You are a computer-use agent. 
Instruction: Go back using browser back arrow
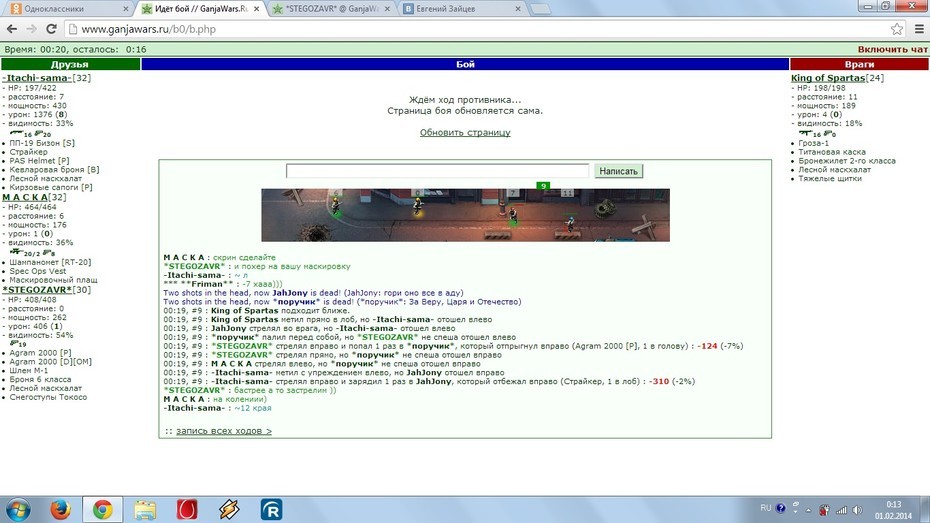11,29
